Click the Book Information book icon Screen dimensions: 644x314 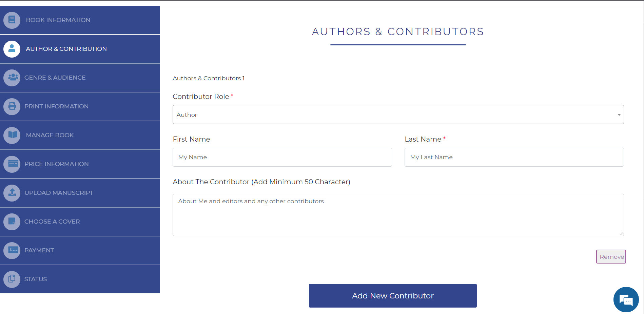point(12,20)
